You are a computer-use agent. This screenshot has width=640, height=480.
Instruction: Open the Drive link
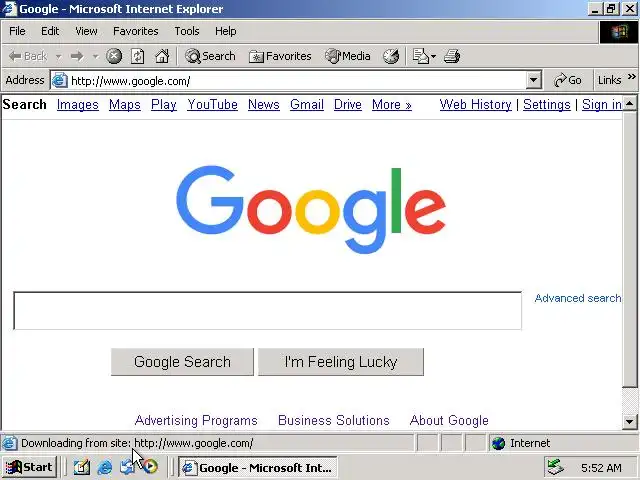[347, 105]
